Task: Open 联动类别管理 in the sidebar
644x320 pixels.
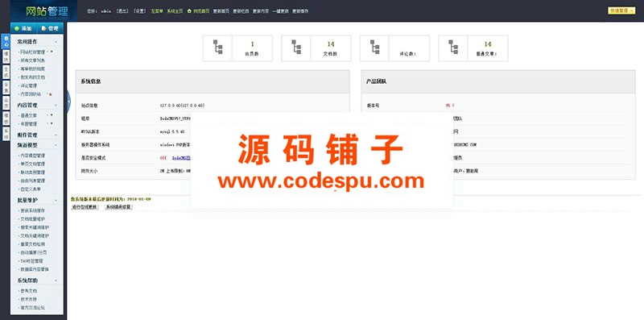Action: (x=32, y=172)
